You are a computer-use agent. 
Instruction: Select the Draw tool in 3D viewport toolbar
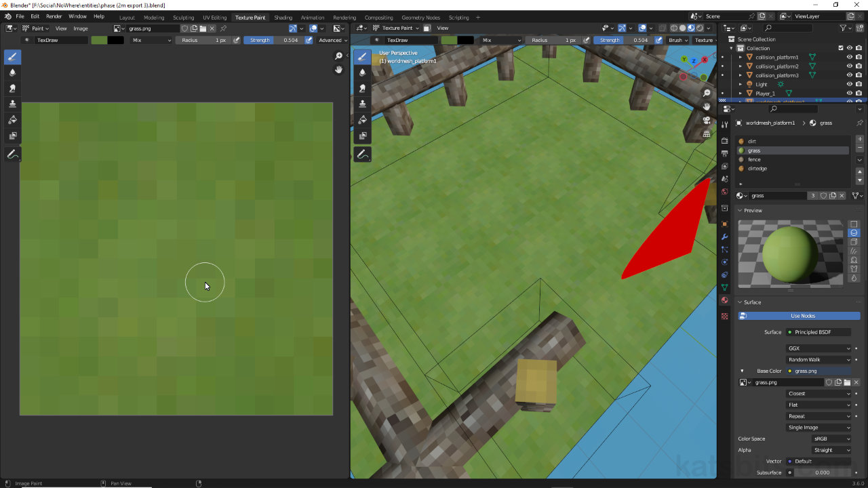click(x=362, y=57)
